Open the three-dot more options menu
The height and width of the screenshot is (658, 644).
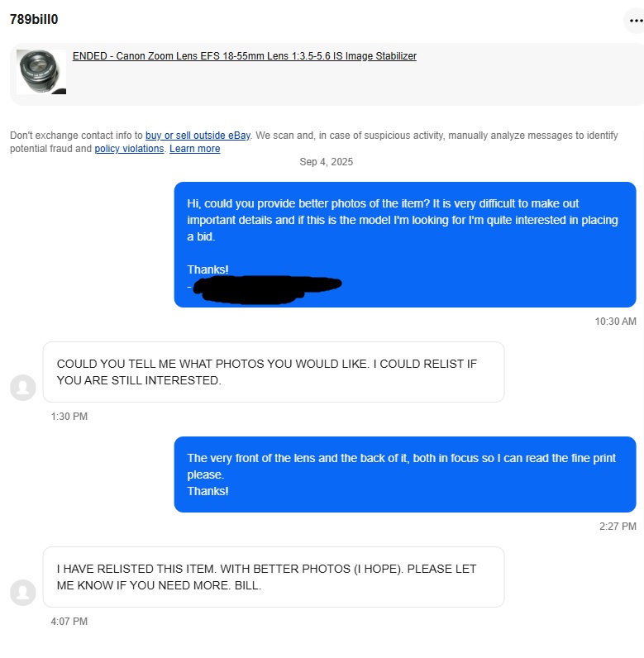coord(635,21)
